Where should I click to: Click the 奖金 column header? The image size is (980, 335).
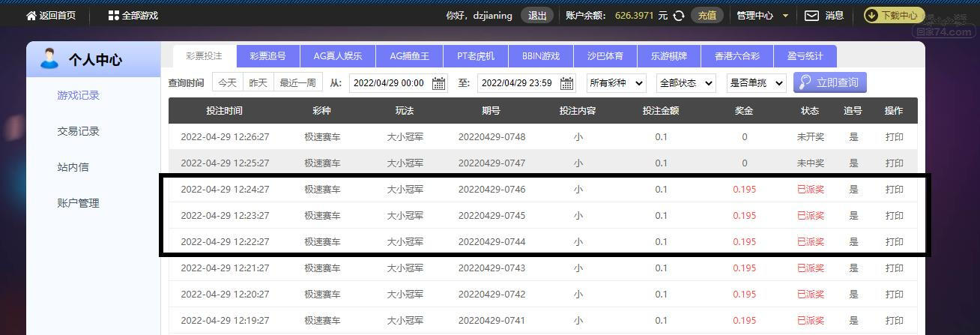pyautogui.click(x=744, y=111)
